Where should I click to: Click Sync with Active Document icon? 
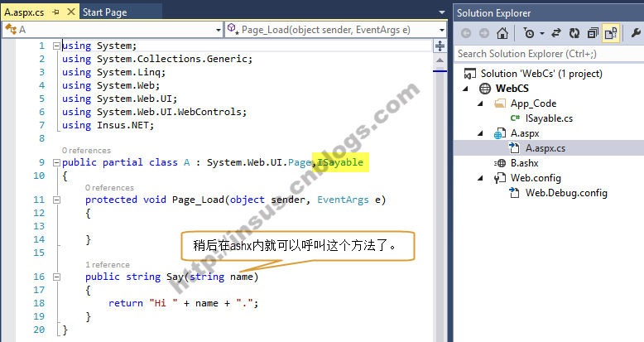click(556, 33)
